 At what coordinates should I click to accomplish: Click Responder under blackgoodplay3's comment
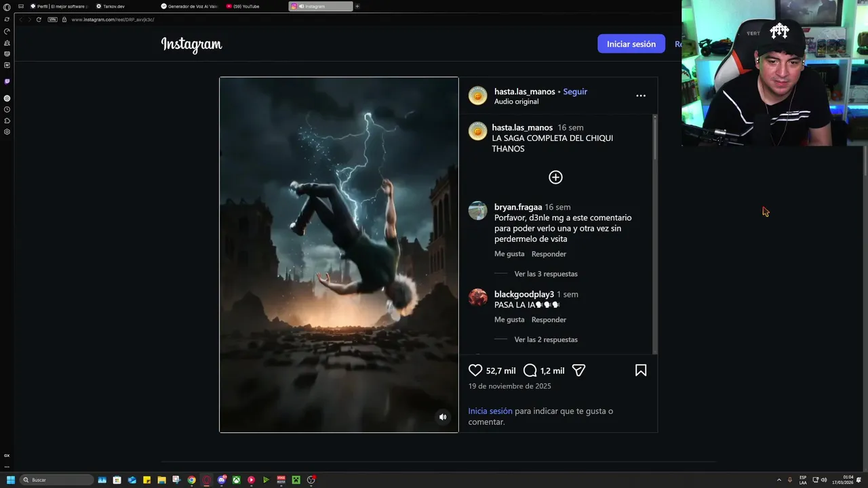[549, 320]
